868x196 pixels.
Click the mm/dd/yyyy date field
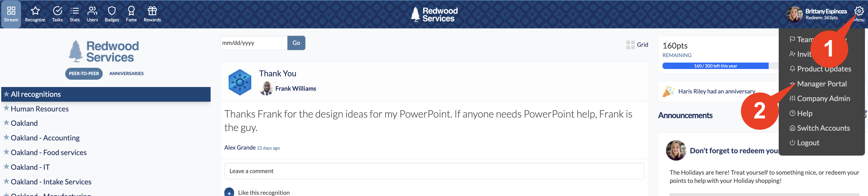click(254, 43)
